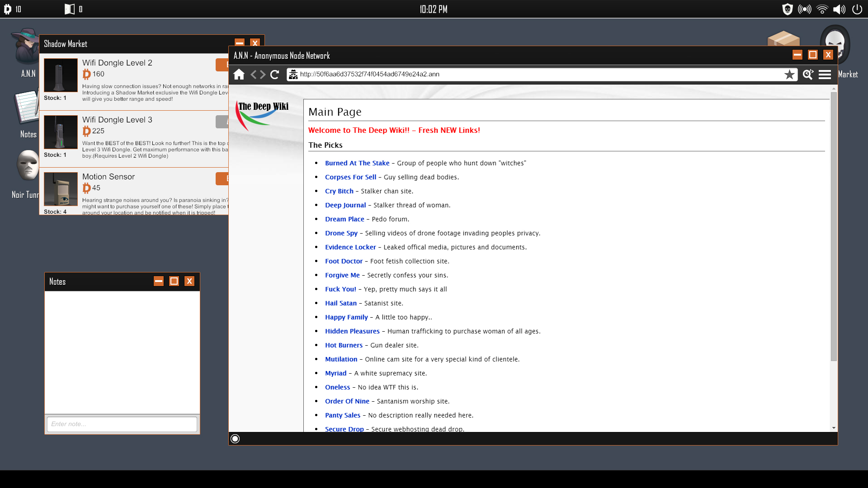Open the browser hamburger menu
868x488 pixels.
[x=825, y=75]
